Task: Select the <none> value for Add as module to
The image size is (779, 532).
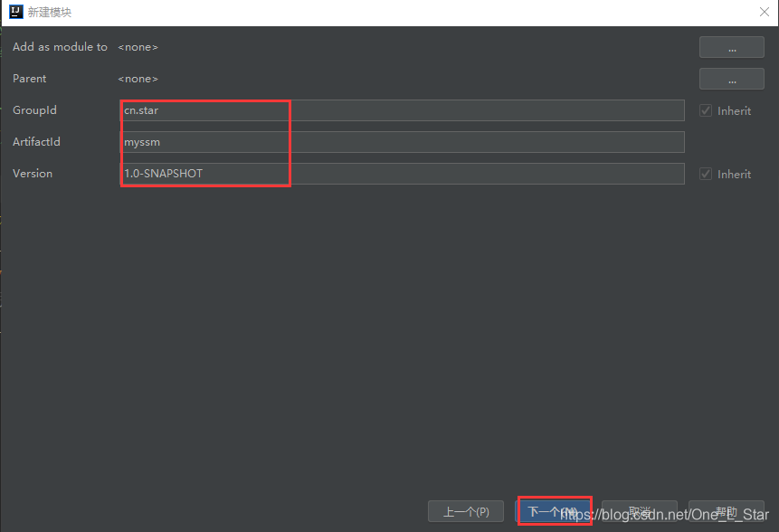Action: click(138, 46)
